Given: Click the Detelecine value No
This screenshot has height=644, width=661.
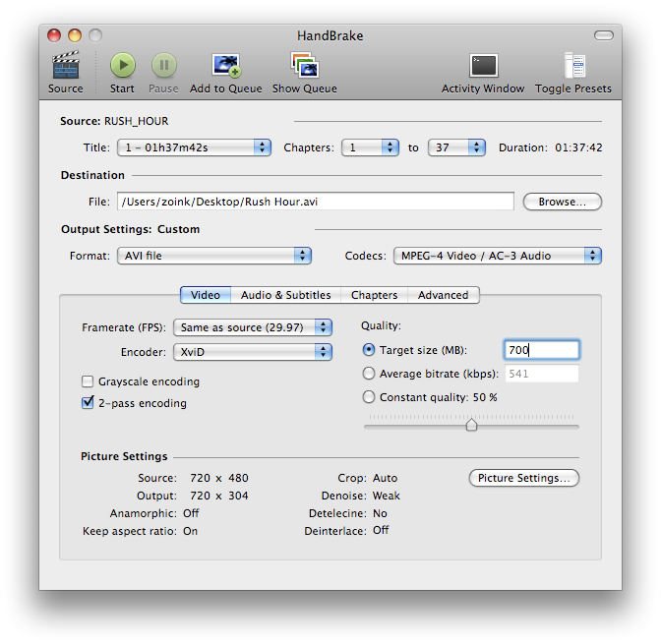Looking at the screenshot, I should tap(380, 513).
